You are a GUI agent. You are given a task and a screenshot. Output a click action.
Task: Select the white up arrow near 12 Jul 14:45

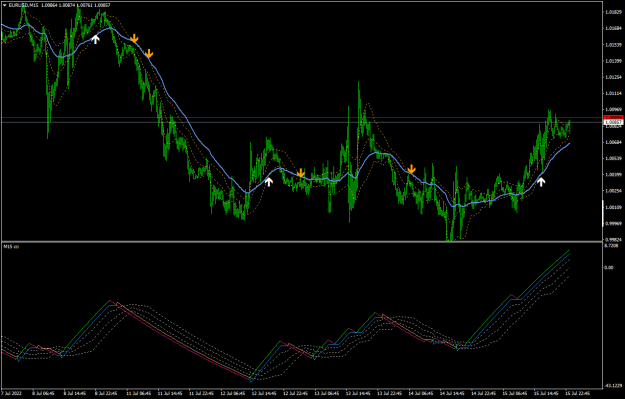coord(269,182)
